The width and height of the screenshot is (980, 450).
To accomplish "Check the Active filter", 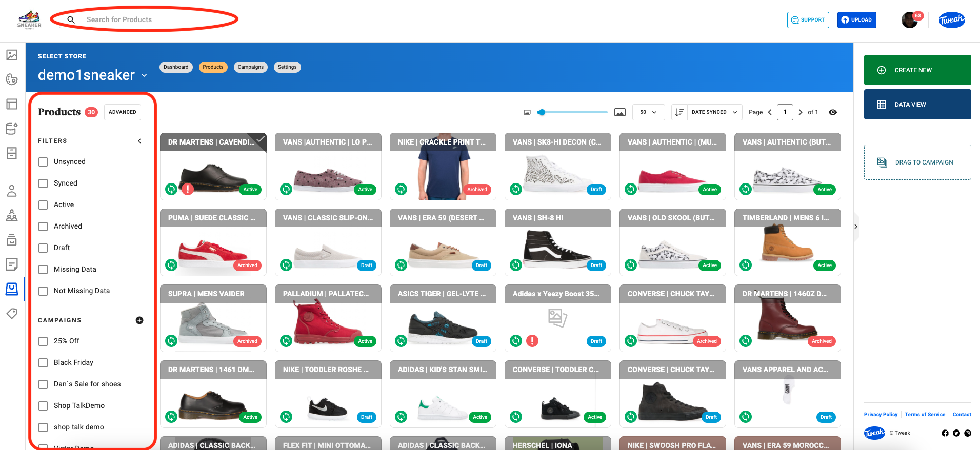I will point(43,205).
